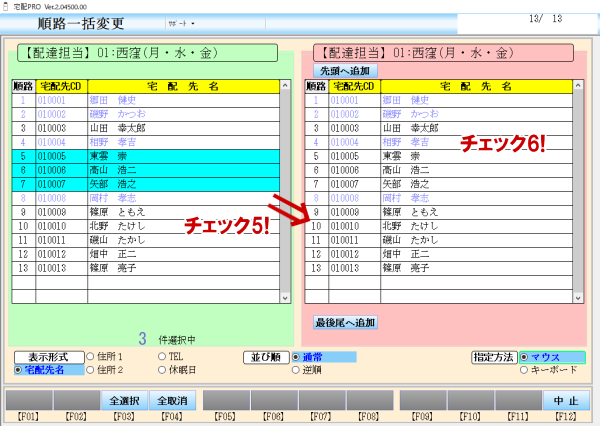Select the 宅配先名 display radio button
The height and width of the screenshot is (426, 600).
pos(19,370)
